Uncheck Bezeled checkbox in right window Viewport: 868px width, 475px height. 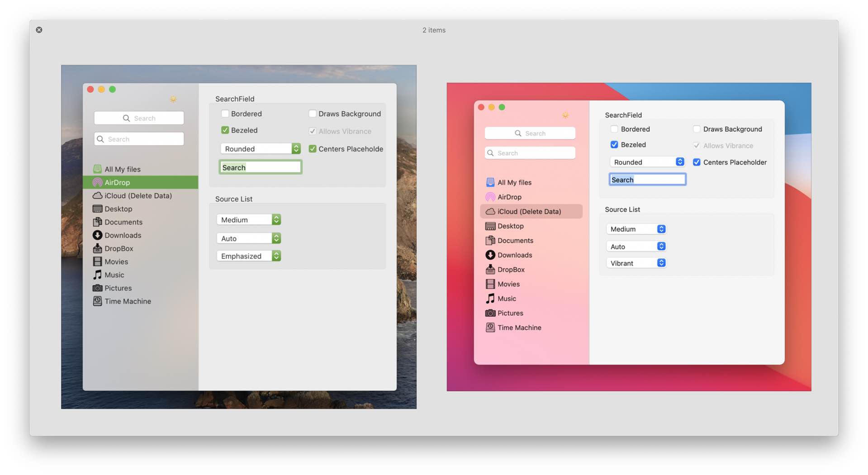click(x=614, y=145)
